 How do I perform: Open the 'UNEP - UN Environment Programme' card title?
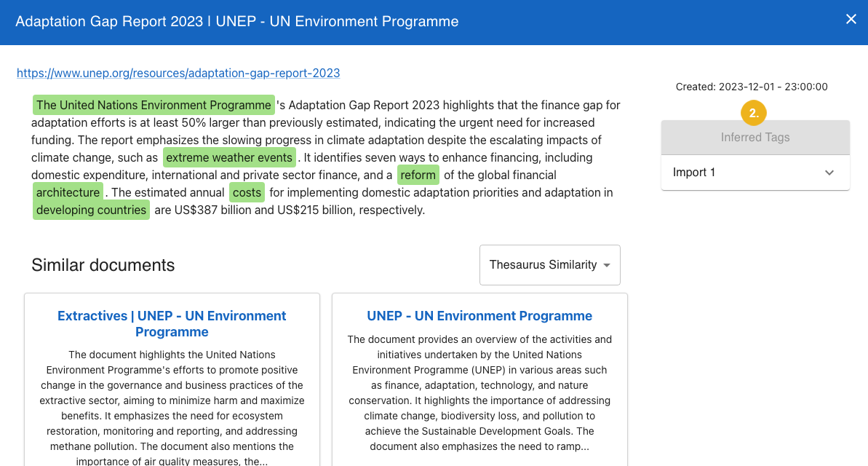pos(479,316)
